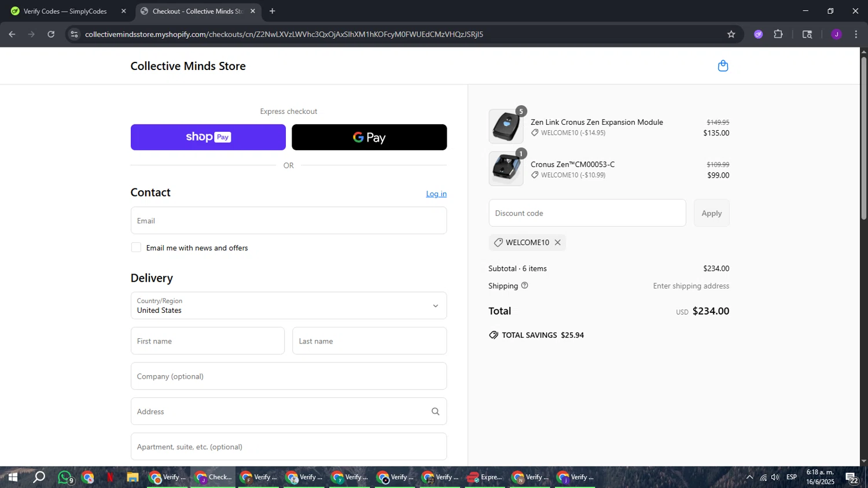Click the Last name field
The image size is (868, 488).
tap(369, 341)
